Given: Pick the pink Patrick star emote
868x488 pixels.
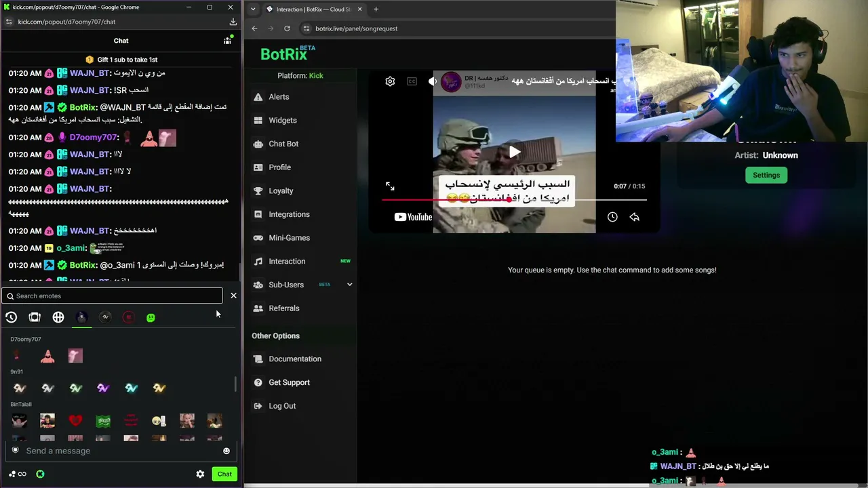Looking at the screenshot, I should pos(47,356).
